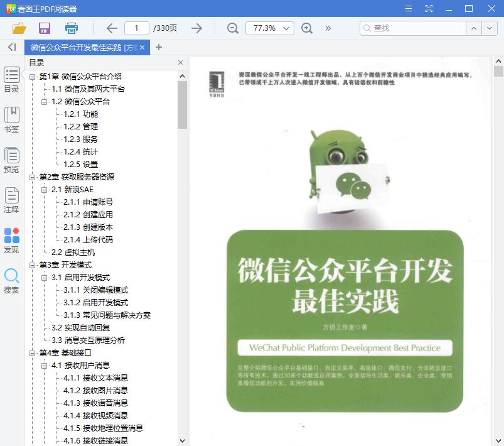Collapse 第2章 获取服务器资源 node
This screenshot has height=446, width=504.
pyautogui.click(x=32, y=177)
